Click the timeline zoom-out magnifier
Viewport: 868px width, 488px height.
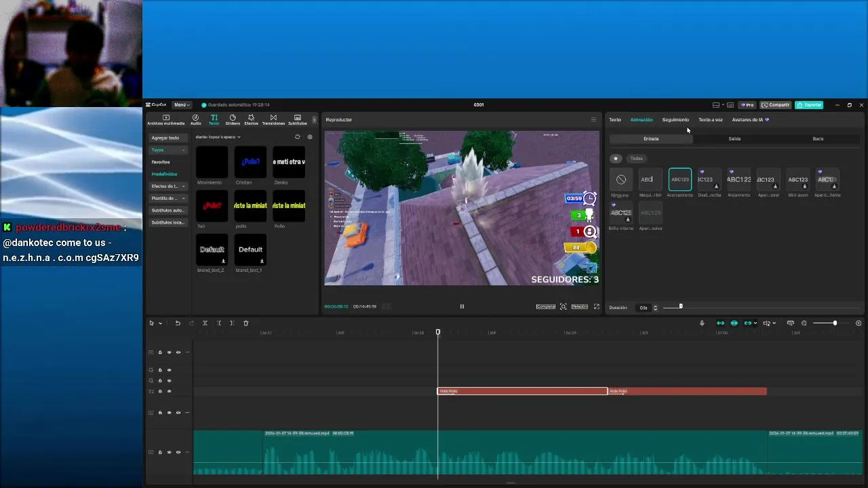point(804,323)
